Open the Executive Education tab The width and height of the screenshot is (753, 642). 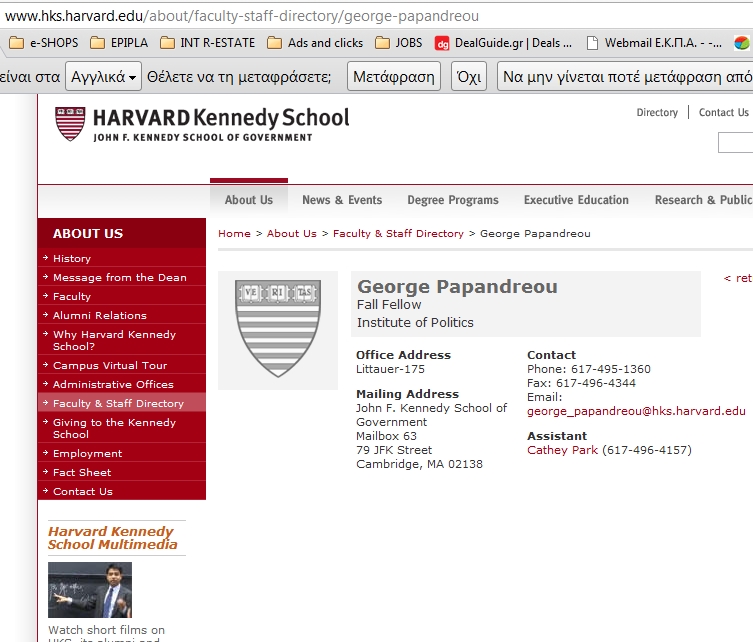click(x=576, y=200)
